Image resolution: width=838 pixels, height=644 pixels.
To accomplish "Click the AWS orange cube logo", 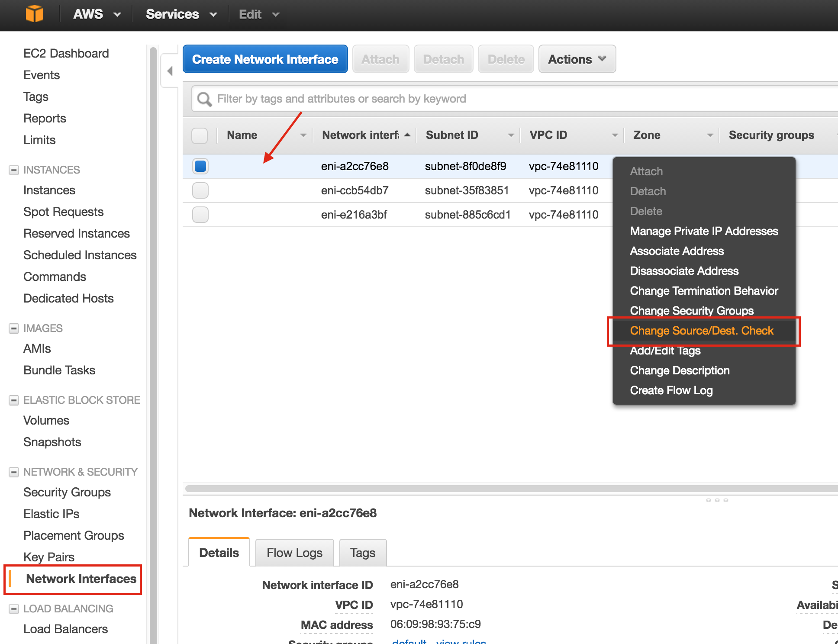I will coord(34,14).
